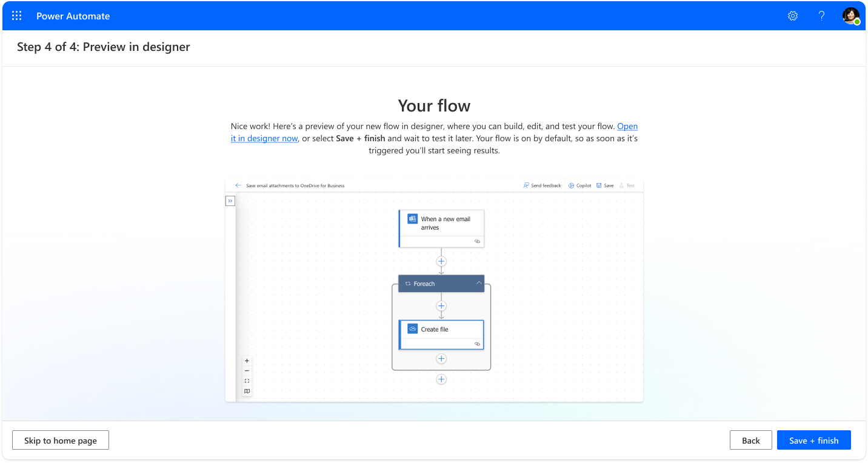Select the 'When a new email arrives' trigger card
The image size is (868, 463).
pos(441,228)
